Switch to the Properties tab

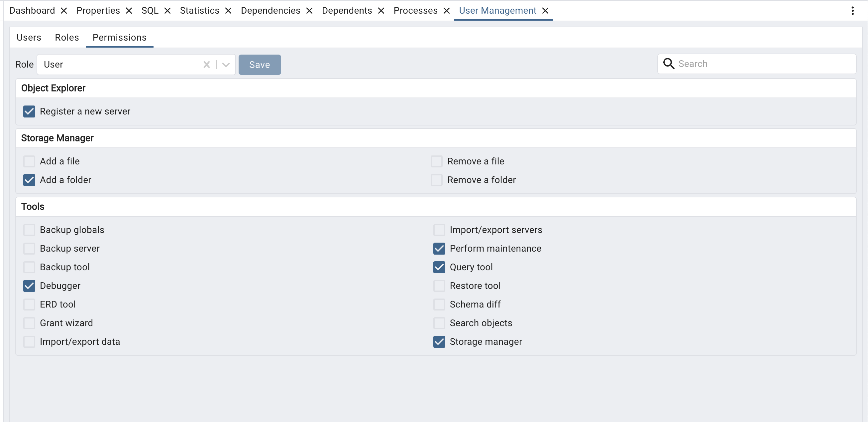pos(98,11)
